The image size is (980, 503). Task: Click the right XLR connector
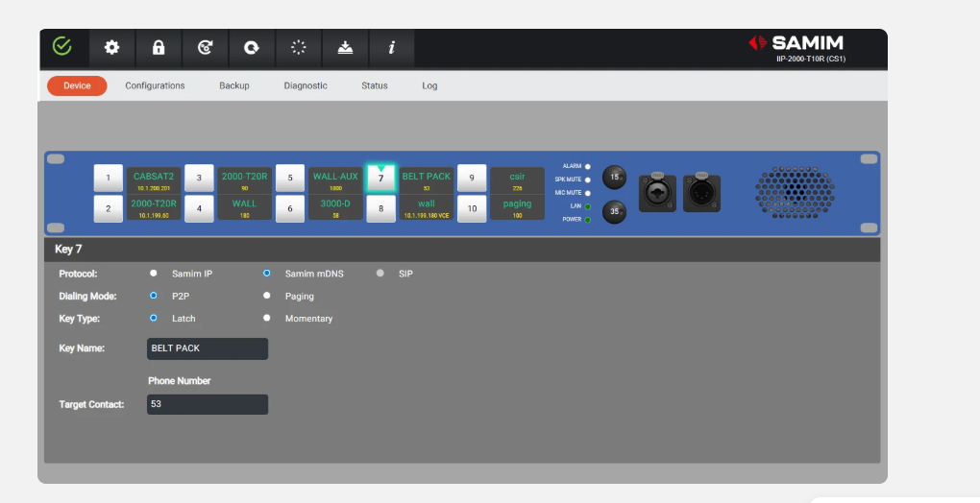point(701,193)
